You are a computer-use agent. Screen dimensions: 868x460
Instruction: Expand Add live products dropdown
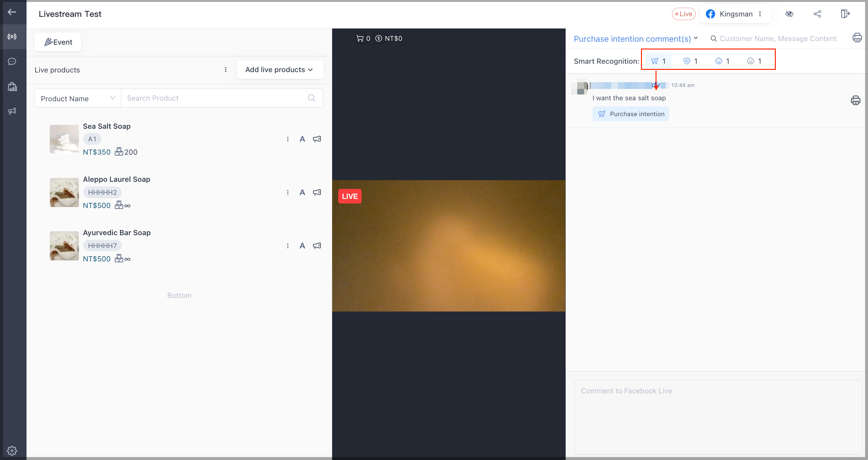280,70
